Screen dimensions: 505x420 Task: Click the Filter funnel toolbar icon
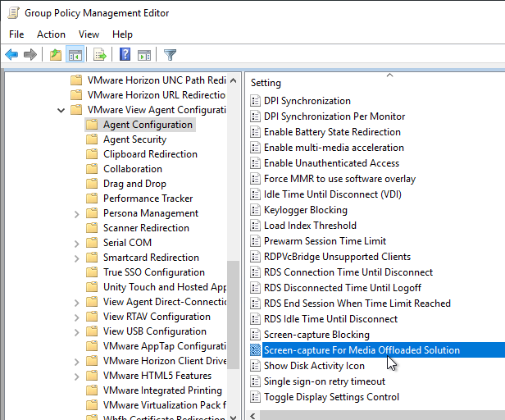click(170, 55)
